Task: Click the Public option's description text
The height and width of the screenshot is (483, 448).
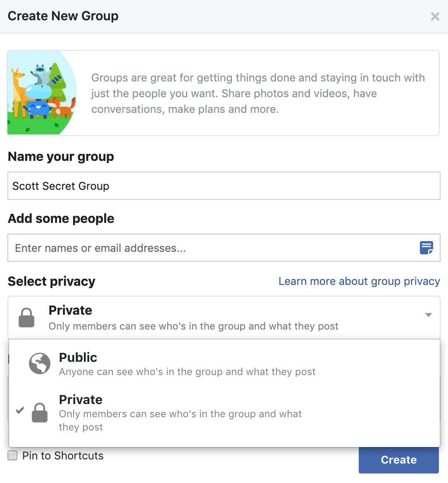Action: (187, 372)
